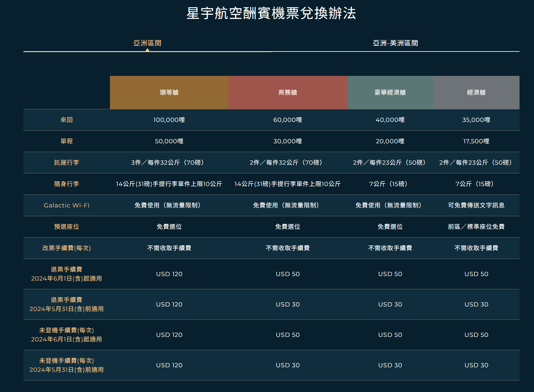
Task: Click the 前區／標準座位免費 cell
Action: 476,227
